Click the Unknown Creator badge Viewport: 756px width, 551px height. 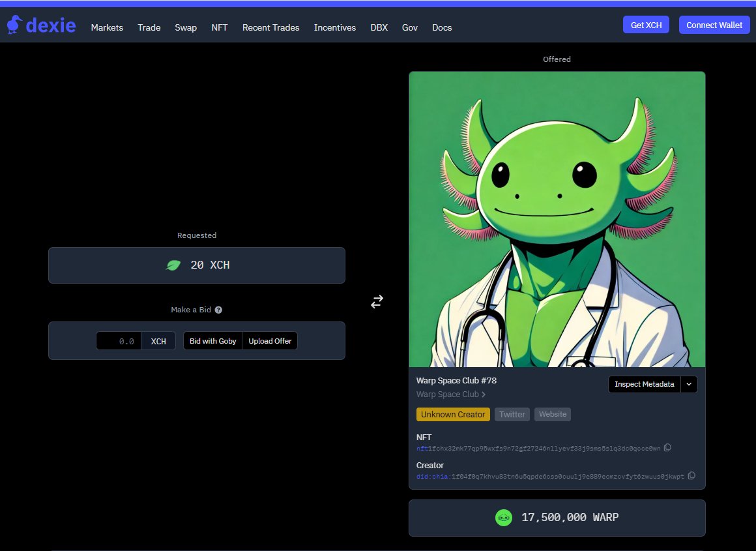pyautogui.click(x=453, y=415)
